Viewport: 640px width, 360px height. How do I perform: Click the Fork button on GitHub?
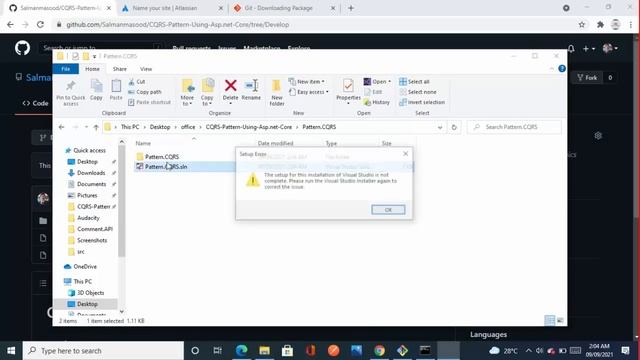pos(587,78)
